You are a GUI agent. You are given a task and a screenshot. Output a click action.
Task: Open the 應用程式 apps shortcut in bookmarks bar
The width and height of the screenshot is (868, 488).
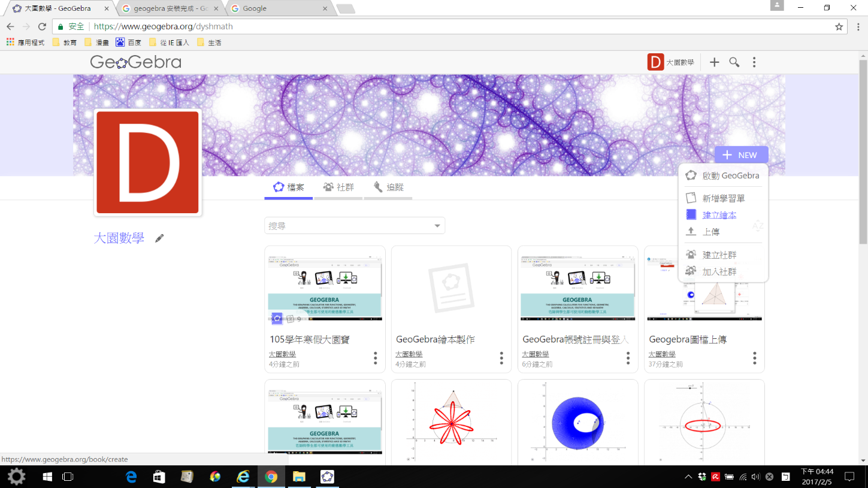(25, 43)
